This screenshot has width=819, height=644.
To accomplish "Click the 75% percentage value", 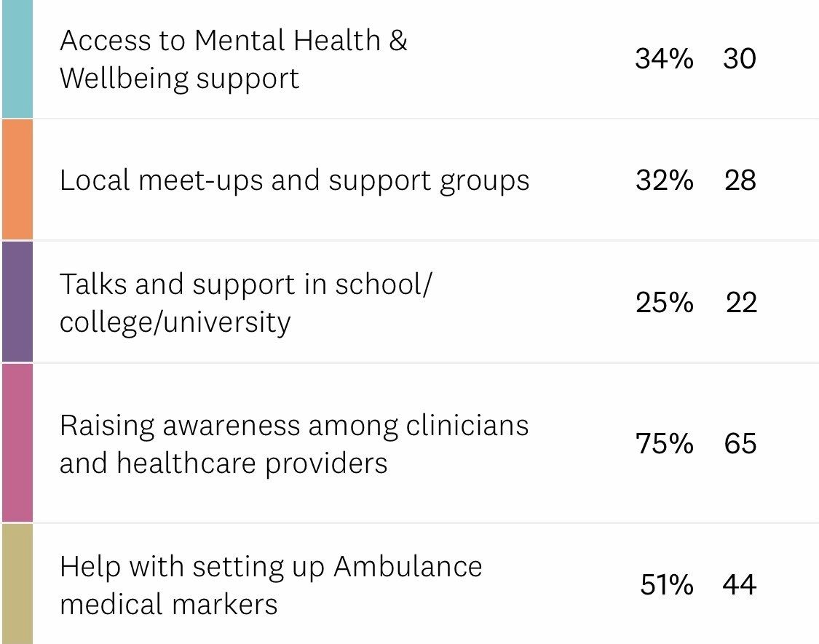I will pyautogui.click(x=664, y=443).
